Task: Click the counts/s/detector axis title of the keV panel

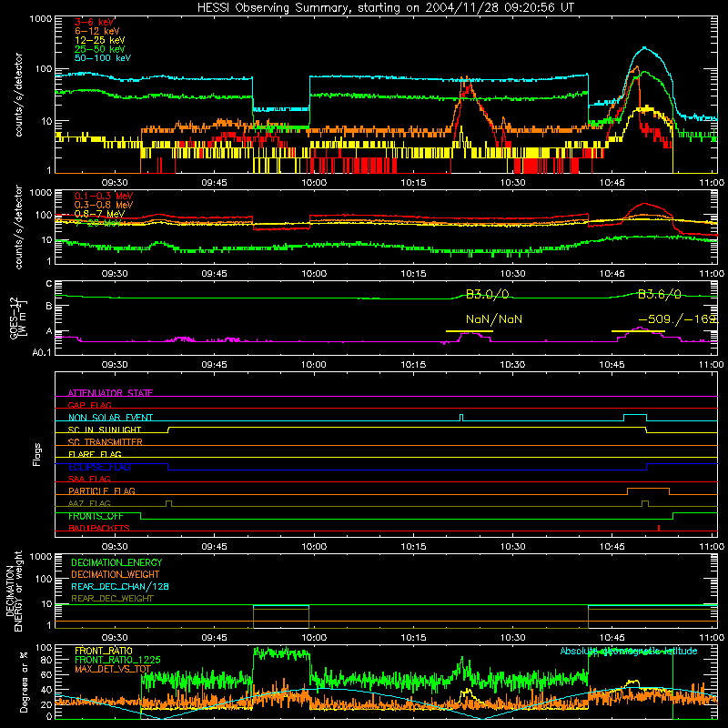Action: click(18, 95)
